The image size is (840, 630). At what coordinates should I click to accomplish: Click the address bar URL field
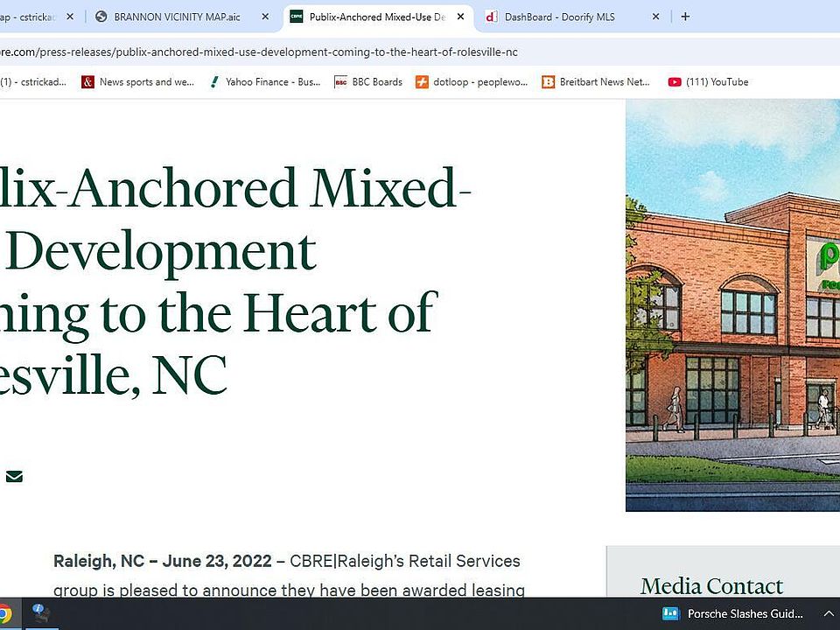(x=350, y=52)
